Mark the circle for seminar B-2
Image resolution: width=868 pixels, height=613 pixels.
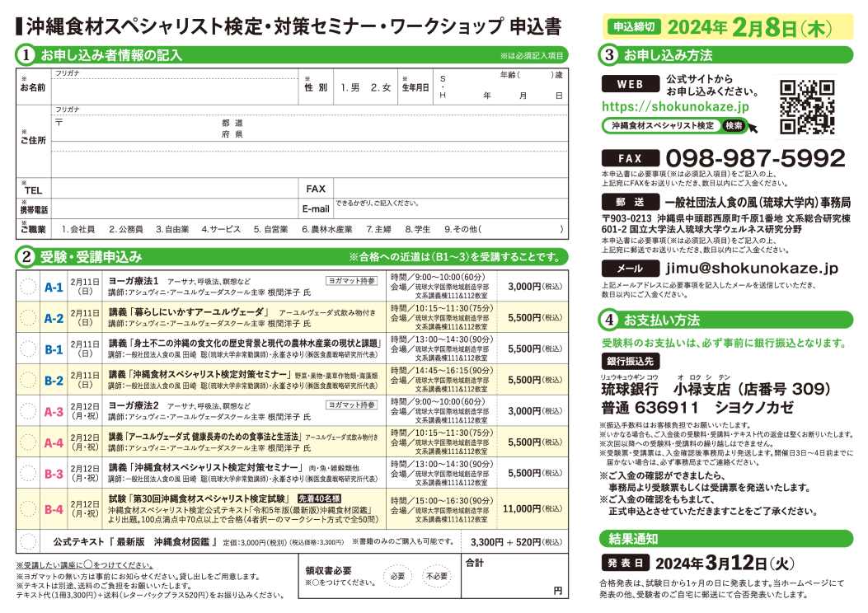click(29, 380)
